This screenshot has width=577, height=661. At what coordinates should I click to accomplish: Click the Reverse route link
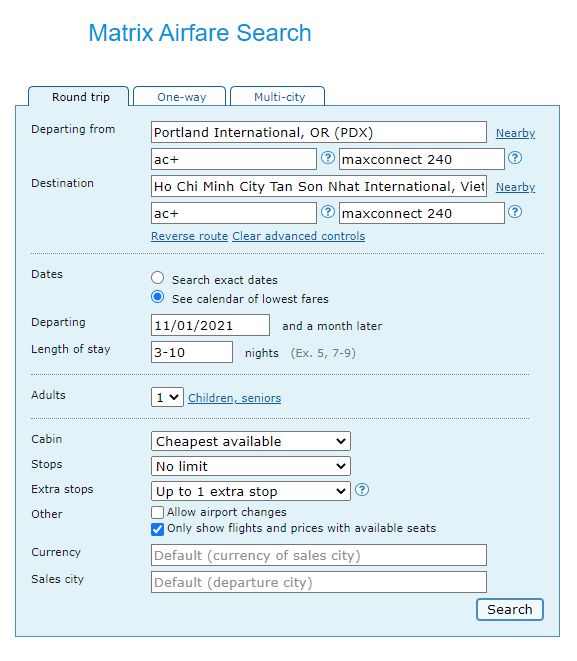189,236
